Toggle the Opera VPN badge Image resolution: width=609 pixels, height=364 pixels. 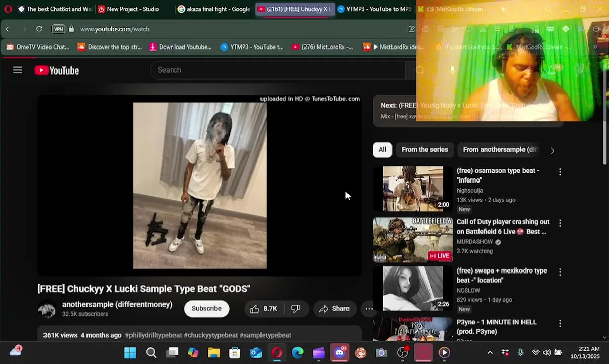(59, 29)
